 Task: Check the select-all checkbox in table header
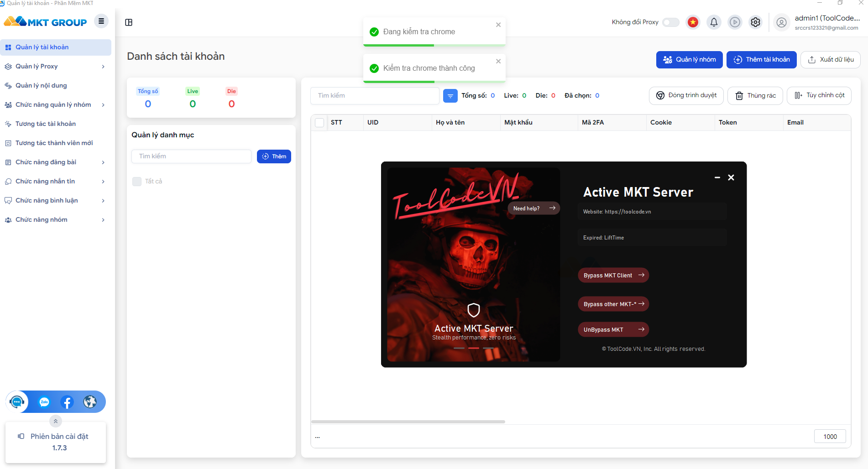click(x=320, y=123)
